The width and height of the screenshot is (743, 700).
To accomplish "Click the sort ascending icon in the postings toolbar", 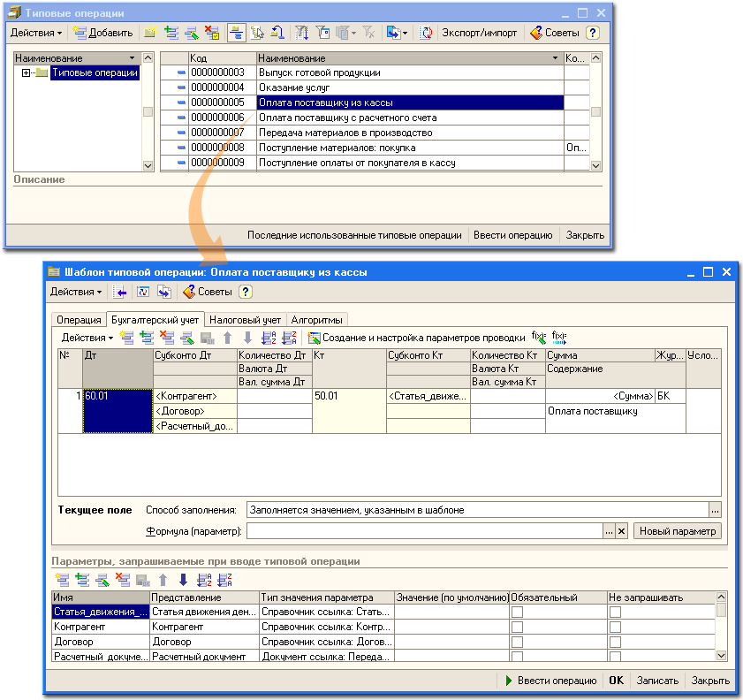I will pyautogui.click(x=269, y=338).
